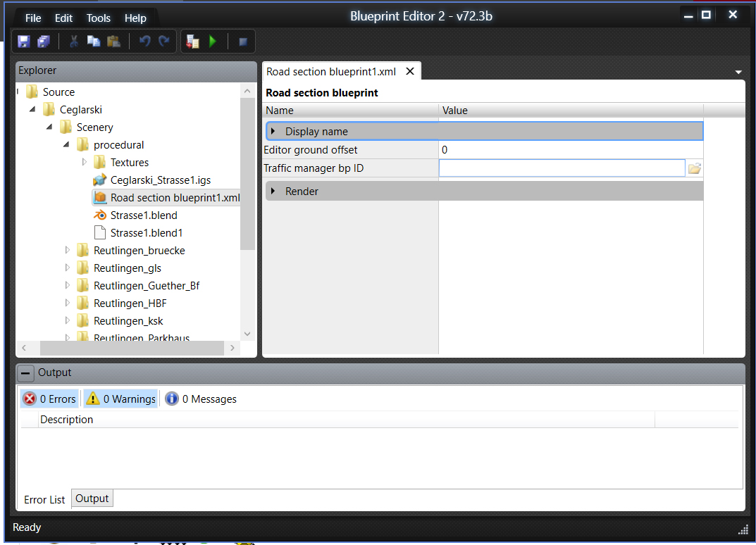Switch to the Output tab
This screenshot has width=756, height=545.
[x=92, y=499]
